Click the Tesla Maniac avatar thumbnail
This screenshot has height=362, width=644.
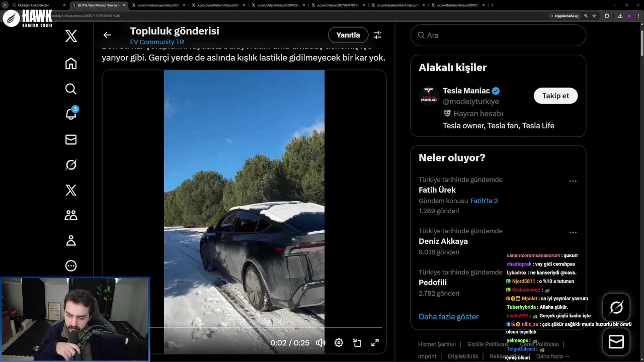(429, 96)
